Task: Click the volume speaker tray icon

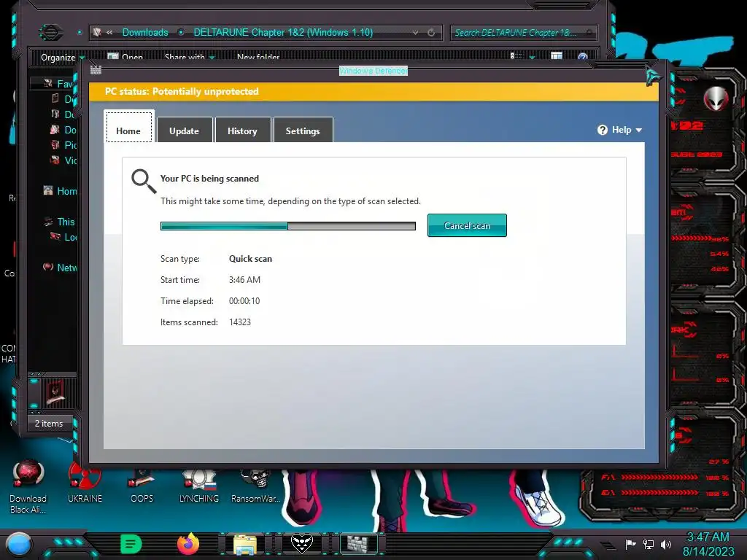Action: (x=666, y=544)
